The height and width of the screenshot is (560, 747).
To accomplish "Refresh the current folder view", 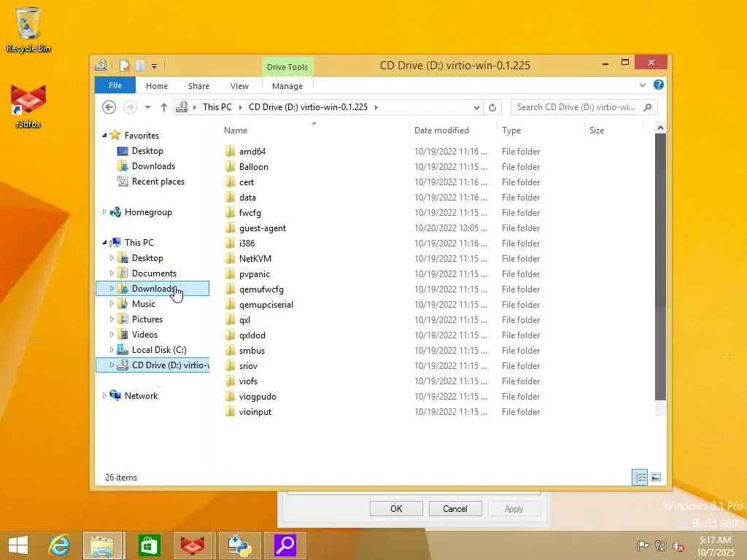I will click(x=492, y=107).
